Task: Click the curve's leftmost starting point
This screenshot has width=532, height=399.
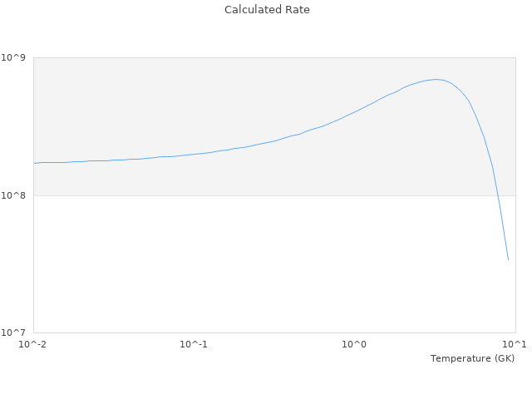Action: click(x=34, y=164)
